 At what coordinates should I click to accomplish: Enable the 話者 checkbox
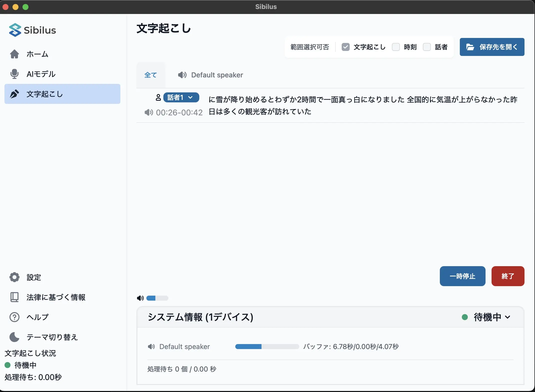pyautogui.click(x=427, y=47)
